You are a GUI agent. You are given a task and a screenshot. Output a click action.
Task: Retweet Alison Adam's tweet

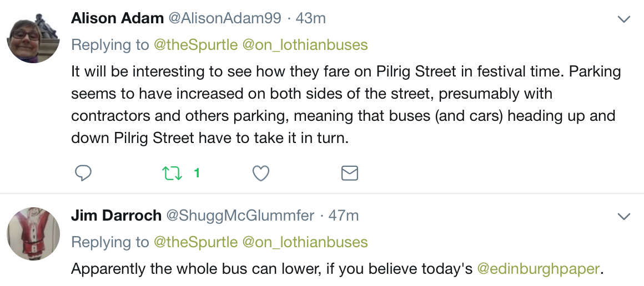pos(173,173)
